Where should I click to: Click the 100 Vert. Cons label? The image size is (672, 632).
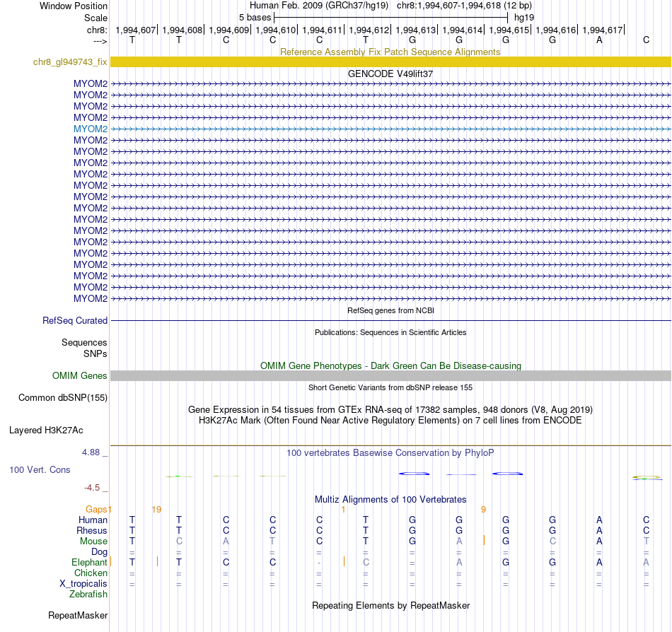(40, 469)
